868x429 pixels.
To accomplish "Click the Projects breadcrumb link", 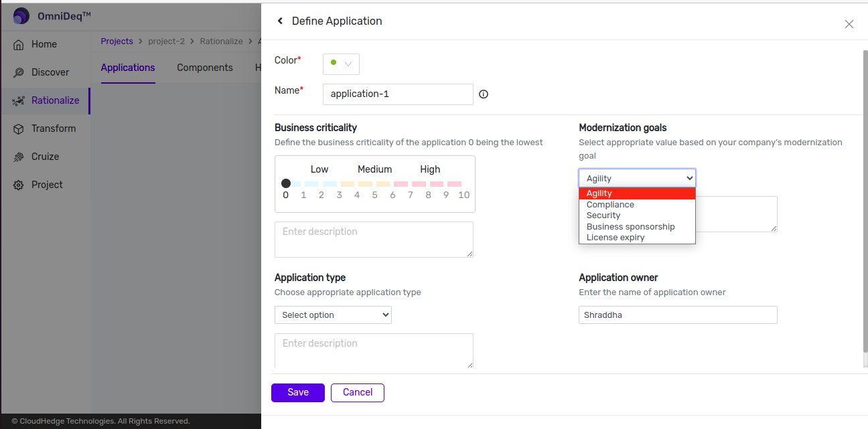I will click(117, 41).
